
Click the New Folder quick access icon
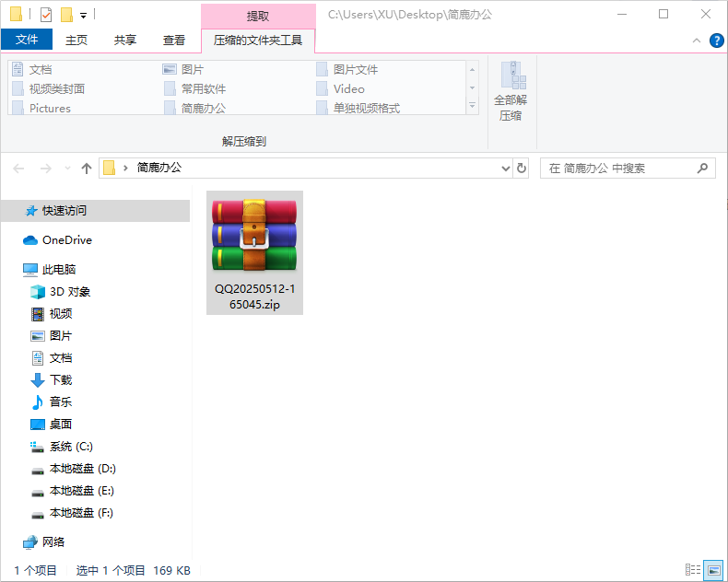click(67, 15)
